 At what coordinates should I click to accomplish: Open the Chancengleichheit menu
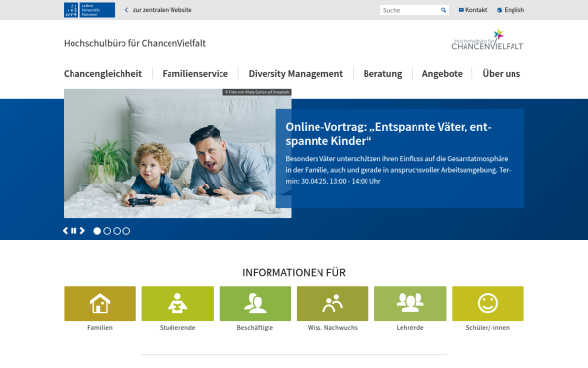(103, 74)
